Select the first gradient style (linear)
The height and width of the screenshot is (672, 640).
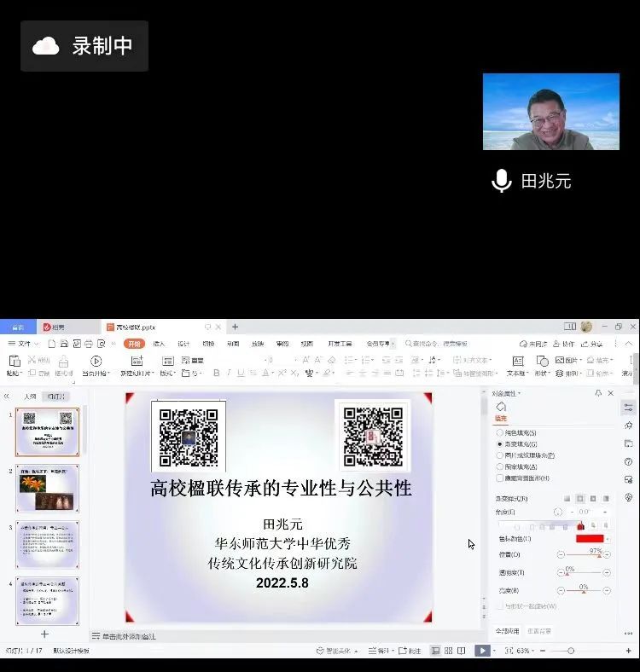[x=567, y=498]
